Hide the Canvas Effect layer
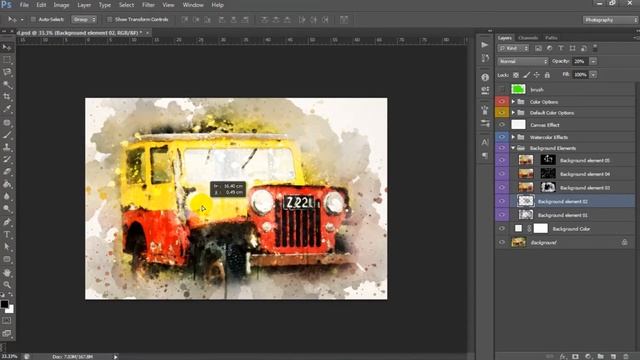This screenshot has height=360, width=640. 502,124
